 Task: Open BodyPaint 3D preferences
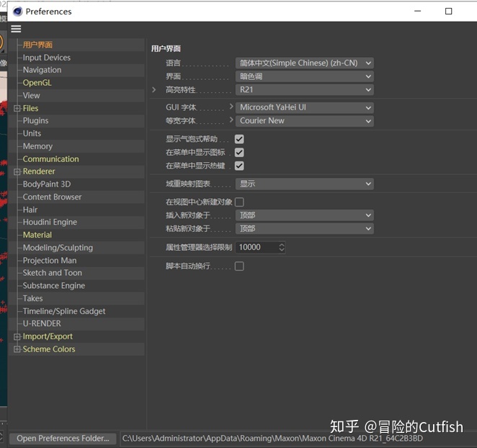pyautogui.click(x=47, y=184)
